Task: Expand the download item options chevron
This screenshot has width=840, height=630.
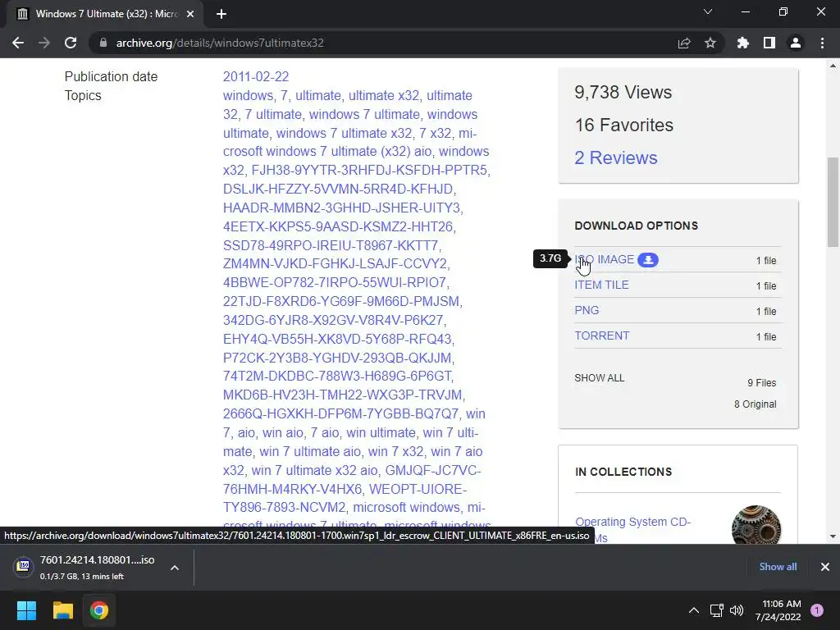Action: pyautogui.click(x=175, y=568)
